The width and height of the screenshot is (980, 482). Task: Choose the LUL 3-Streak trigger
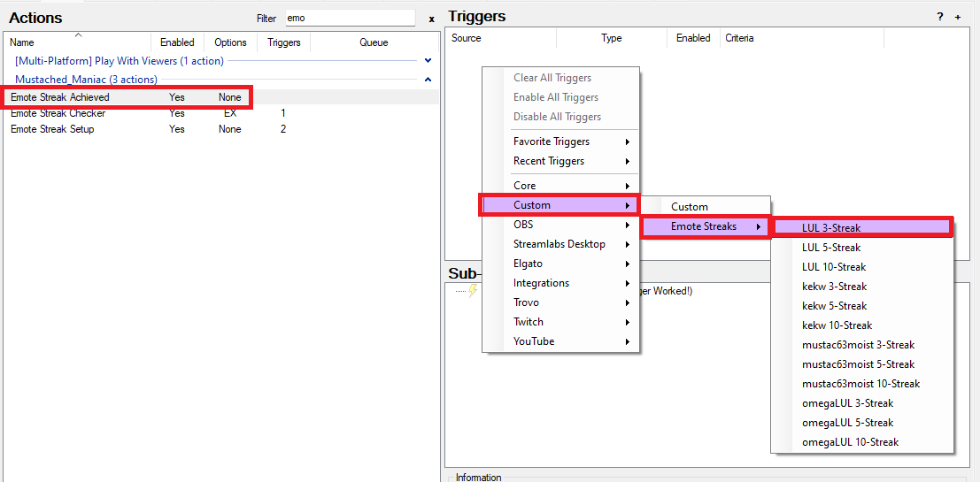point(862,228)
